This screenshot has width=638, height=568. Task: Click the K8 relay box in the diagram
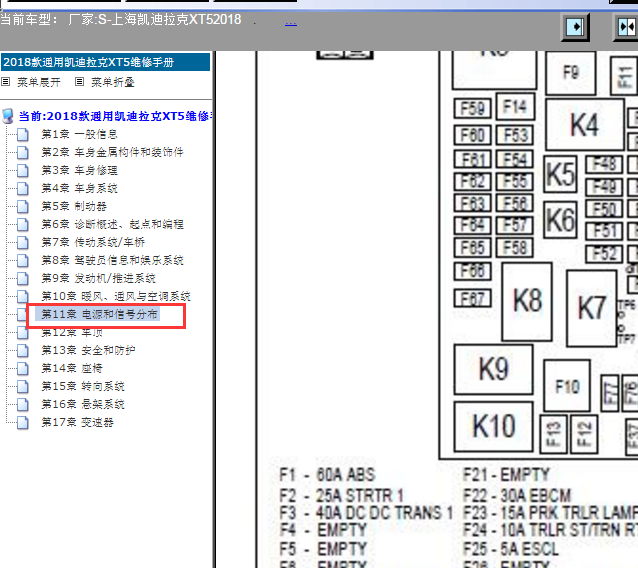pyautogui.click(x=527, y=301)
